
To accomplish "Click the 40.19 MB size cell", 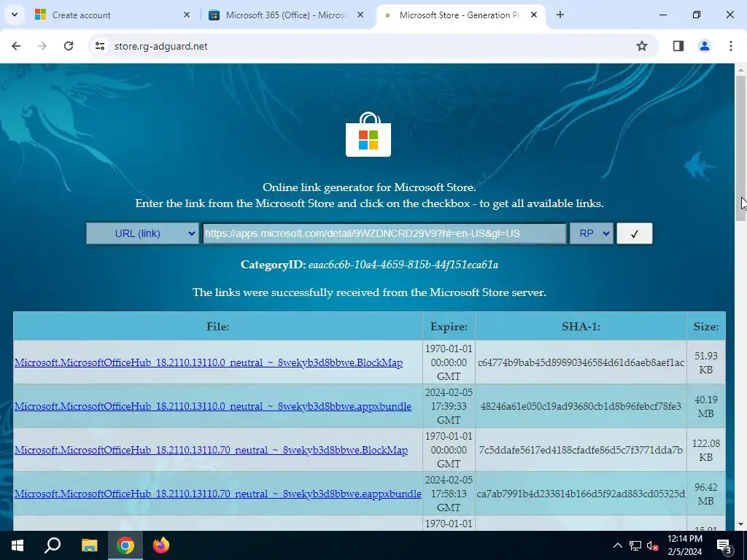I will pyautogui.click(x=706, y=406).
